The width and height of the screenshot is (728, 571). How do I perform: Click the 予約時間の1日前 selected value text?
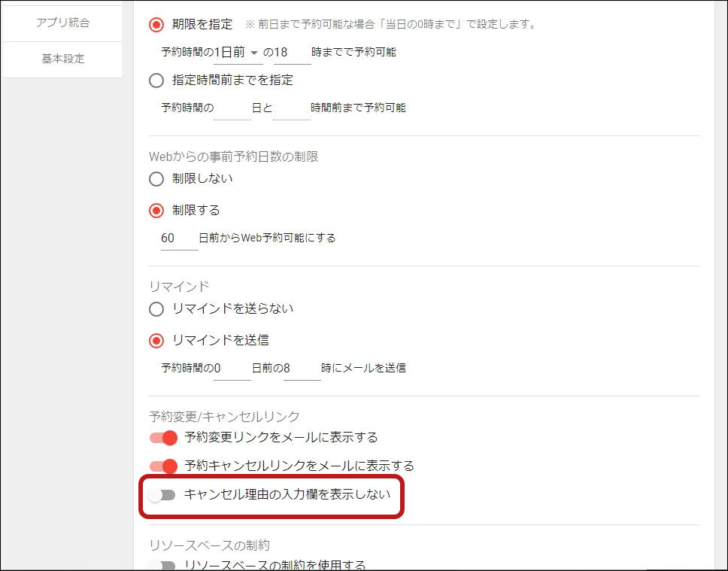click(x=229, y=53)
